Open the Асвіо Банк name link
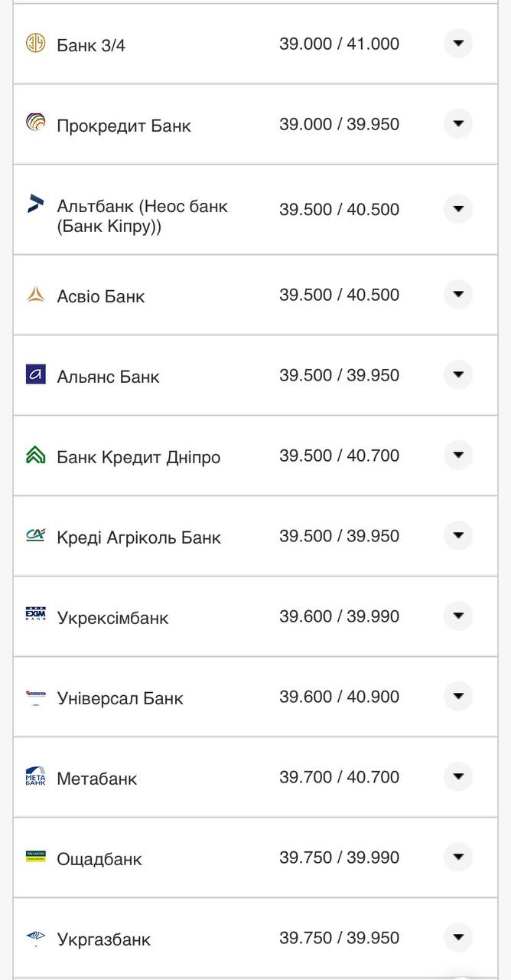 coord(100,296)
